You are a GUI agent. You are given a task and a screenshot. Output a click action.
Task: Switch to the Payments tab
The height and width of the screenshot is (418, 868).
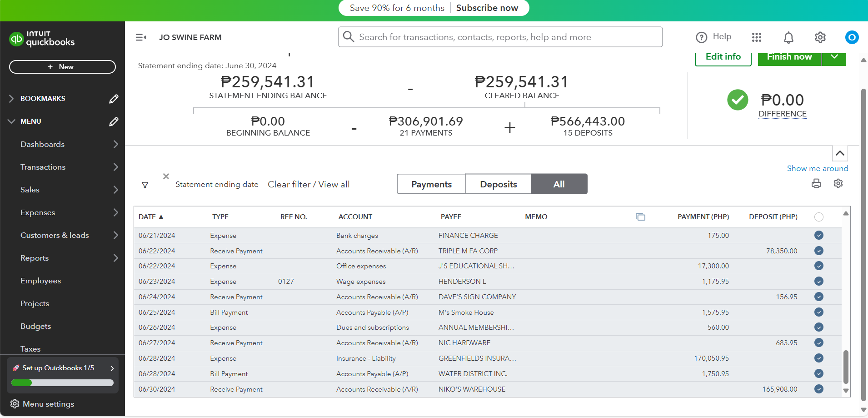click(x=431, y=184)
